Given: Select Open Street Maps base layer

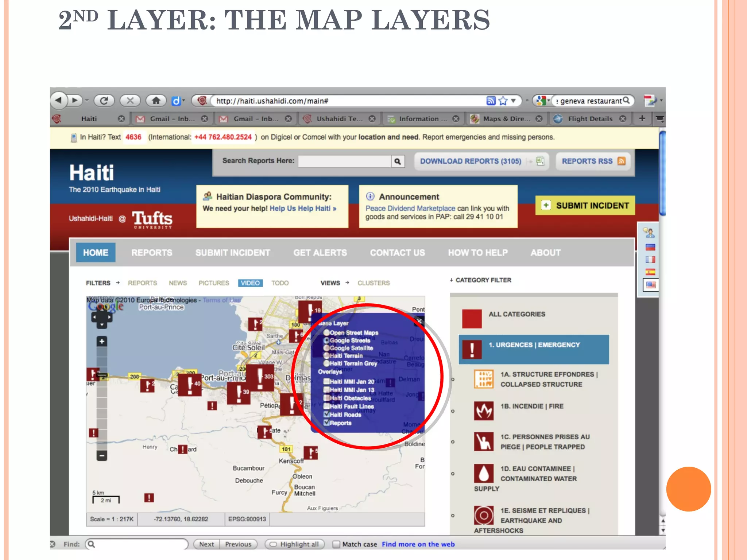Looking at the screenshot, I should (x=326, y=332).
